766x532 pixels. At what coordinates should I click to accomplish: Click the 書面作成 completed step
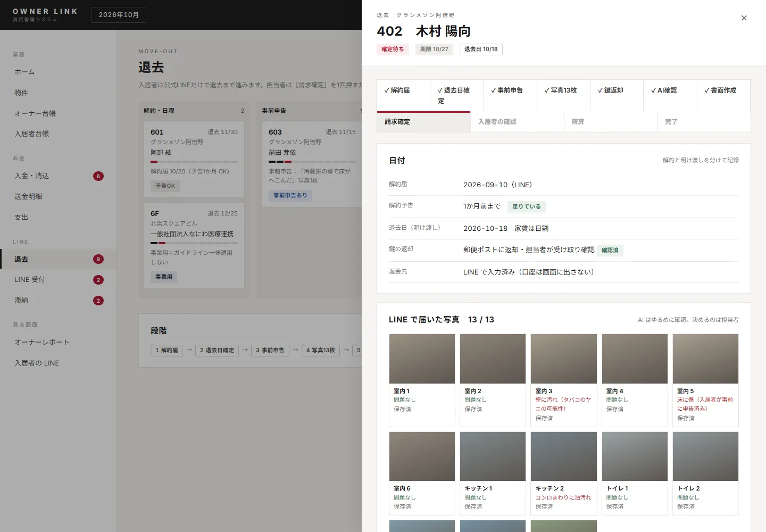click(x=723, y=95)
